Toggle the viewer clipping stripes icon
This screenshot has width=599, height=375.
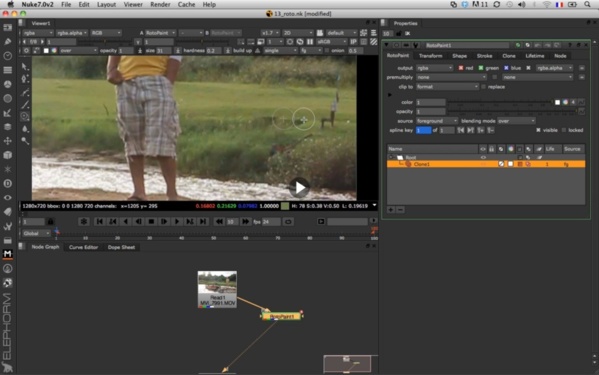[374, 42]
